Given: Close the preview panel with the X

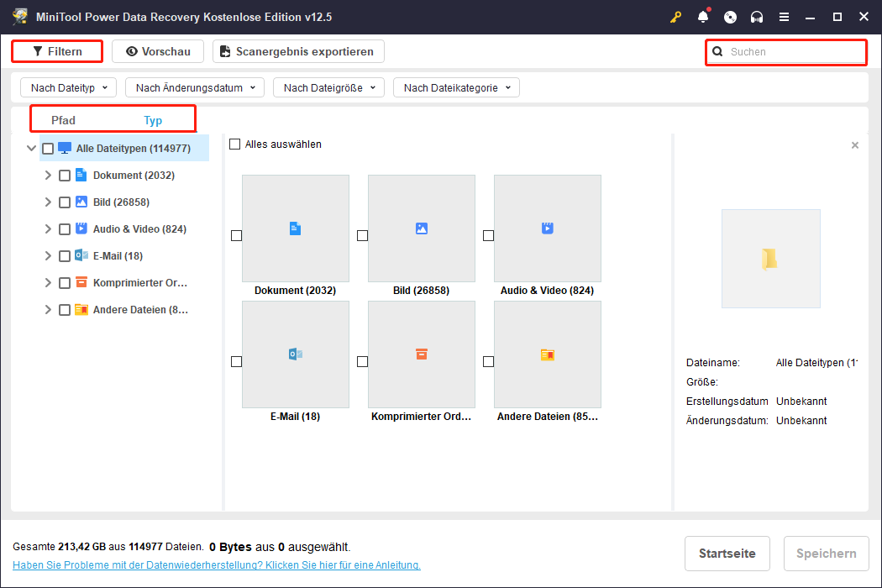Looking at the screenshot, I should [x=855, y=145].
